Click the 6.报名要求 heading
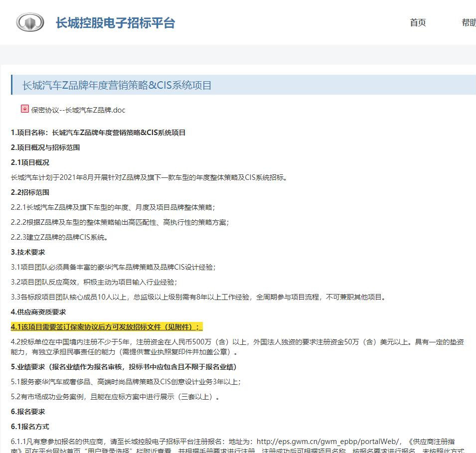This screenshot has height=453, width=476. [28, 412]
